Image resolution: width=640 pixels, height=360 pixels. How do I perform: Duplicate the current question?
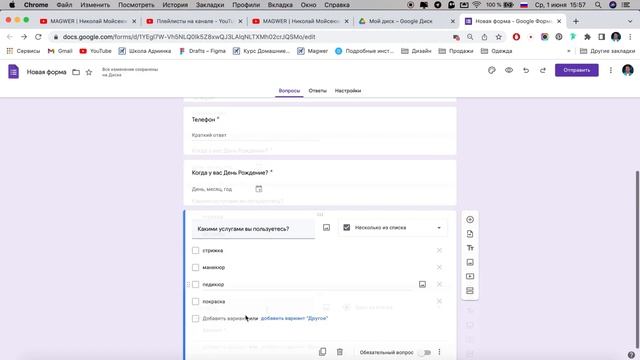[322, 352]
